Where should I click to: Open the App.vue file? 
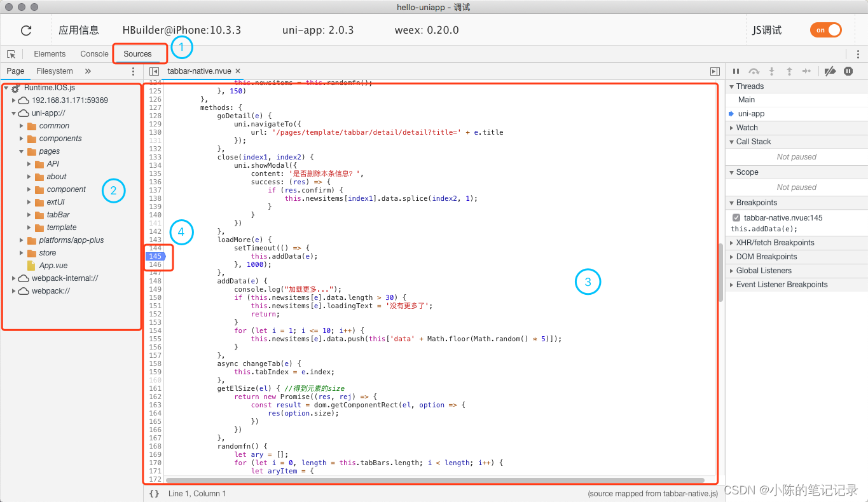tap(53, 266)
